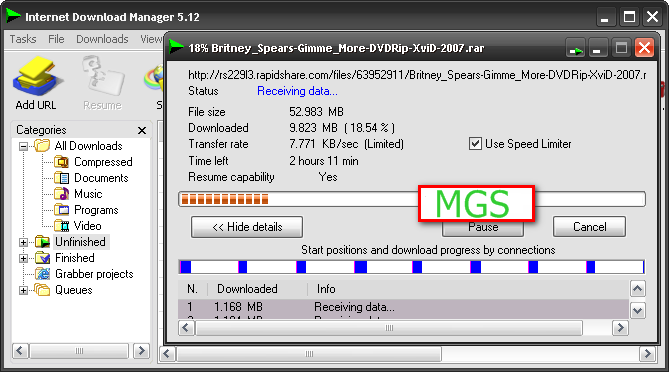669x372 pixels.
Task: Open the Downloads menu
Action: click(102, 39)
